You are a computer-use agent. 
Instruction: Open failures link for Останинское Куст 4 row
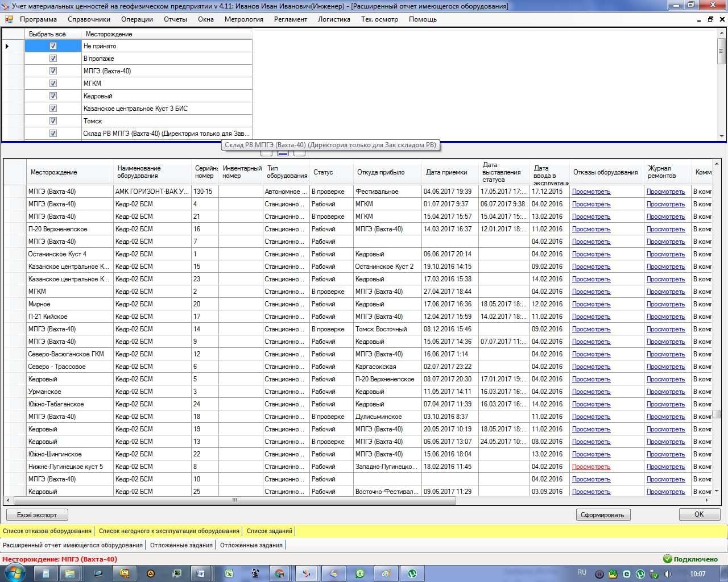tap(591, 254)
